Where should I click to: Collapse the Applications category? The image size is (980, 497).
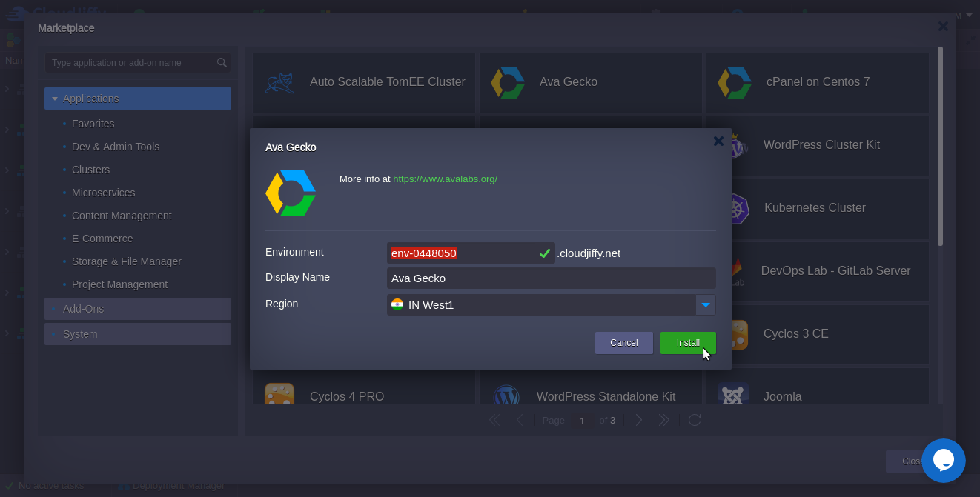[56, 99]
